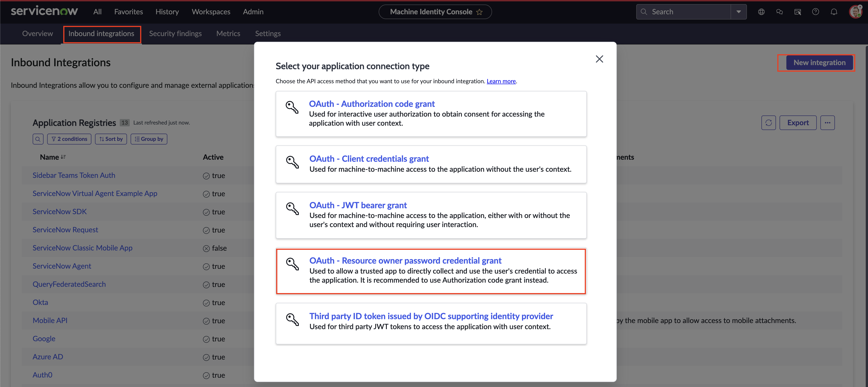Open the Workspaces menu

pyautogui.click(x=211, y=12)
